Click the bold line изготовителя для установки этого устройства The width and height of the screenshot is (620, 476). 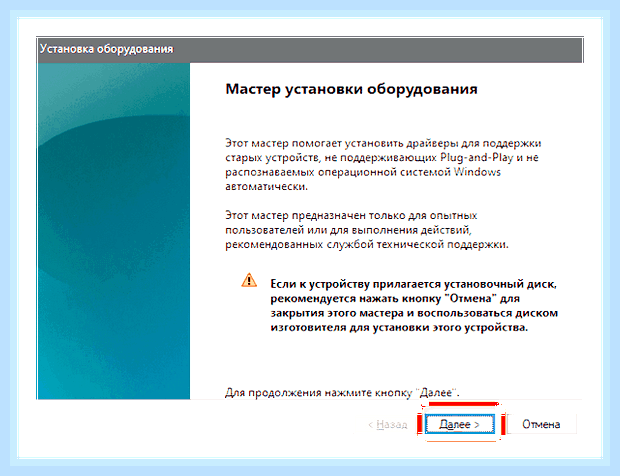[x=399, y=328]
